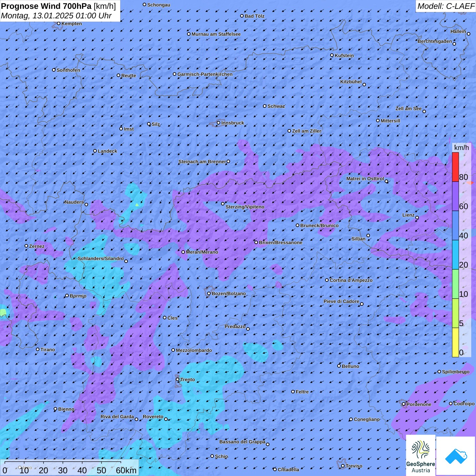Click the Mittersill location label
This screenshot has width=476, height=476.
click(x=390, y=121)
